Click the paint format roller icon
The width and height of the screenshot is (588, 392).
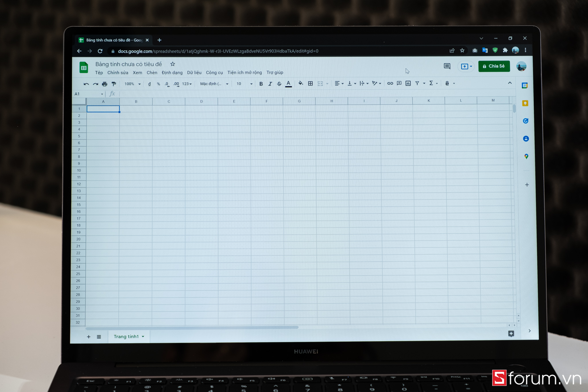(114, 84)
